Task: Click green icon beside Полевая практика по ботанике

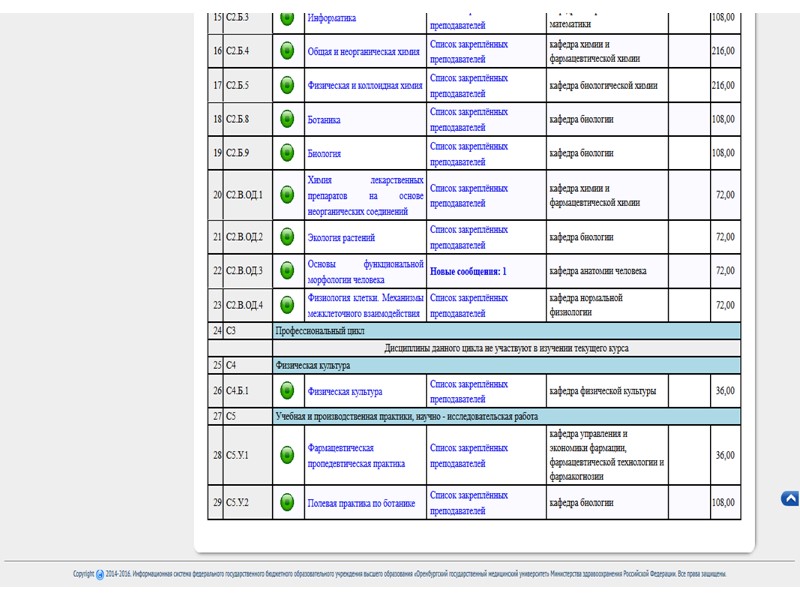Action: (287, 502)
